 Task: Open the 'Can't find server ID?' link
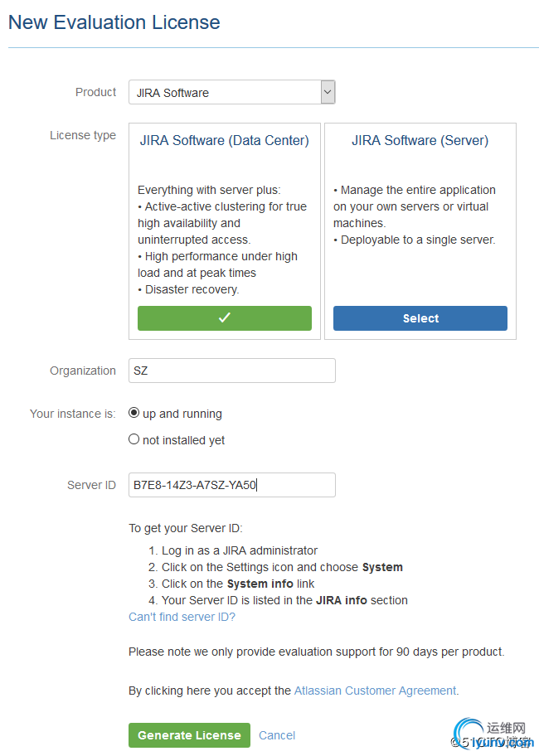pos(182,617)
